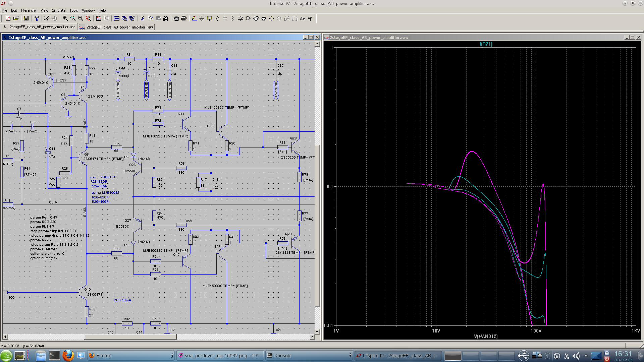This screenshot has width=644, height=362.
Task: Select the Move hand tool
Action: point(256,18)
